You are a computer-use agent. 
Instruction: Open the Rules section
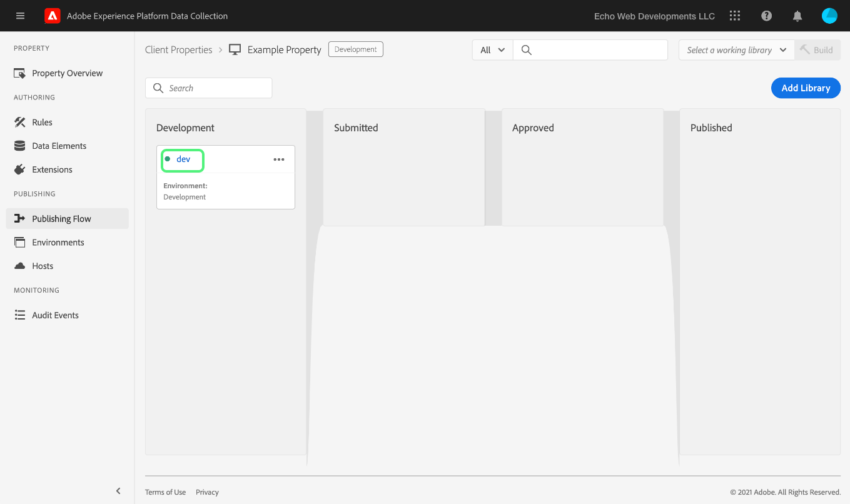(x=42, y=122)
